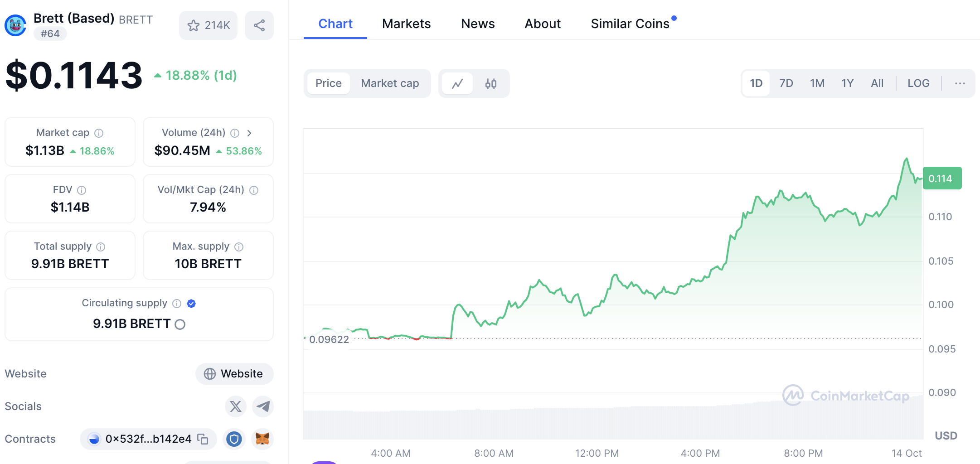Add Brett to watchlist with star
The height and width of the screenshot is (464, 980).
[x=209, y=25]
